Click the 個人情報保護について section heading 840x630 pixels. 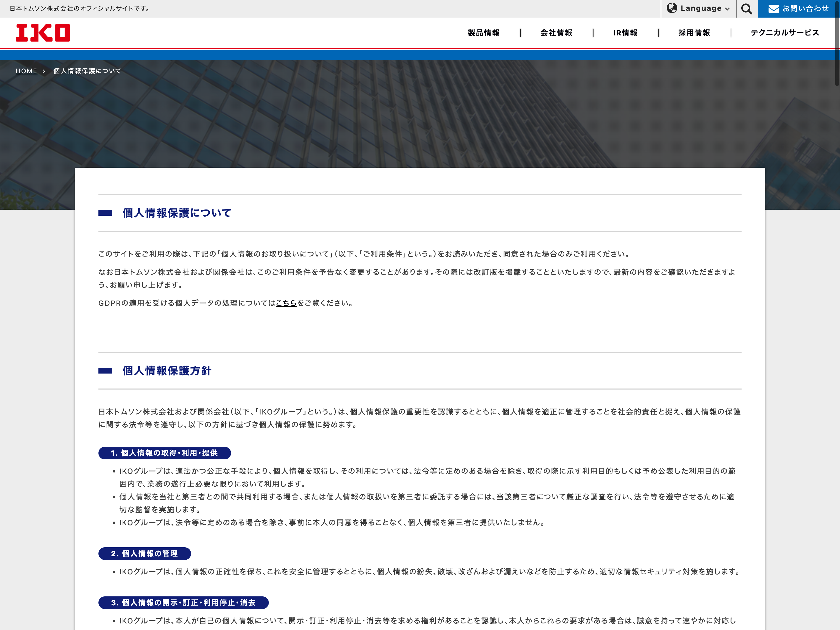[177, 213]
